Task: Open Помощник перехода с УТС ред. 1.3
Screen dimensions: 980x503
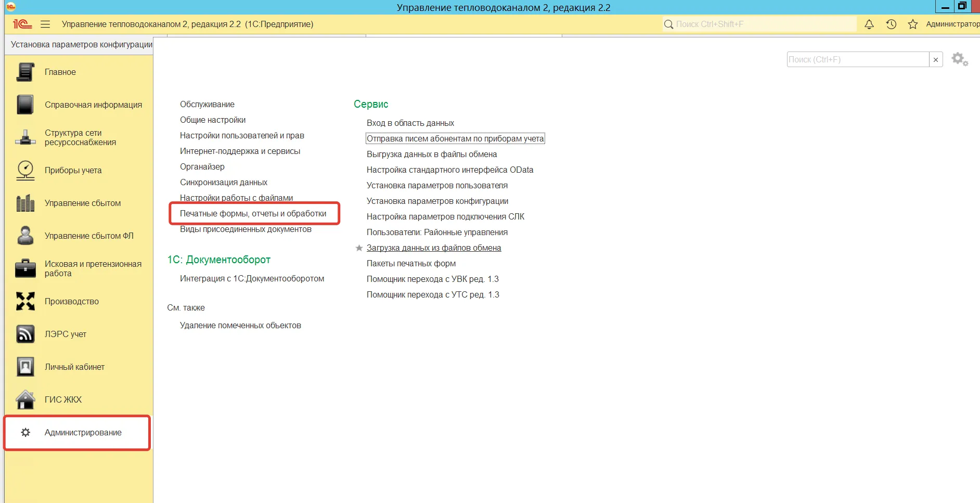Action: coord(433,294)
